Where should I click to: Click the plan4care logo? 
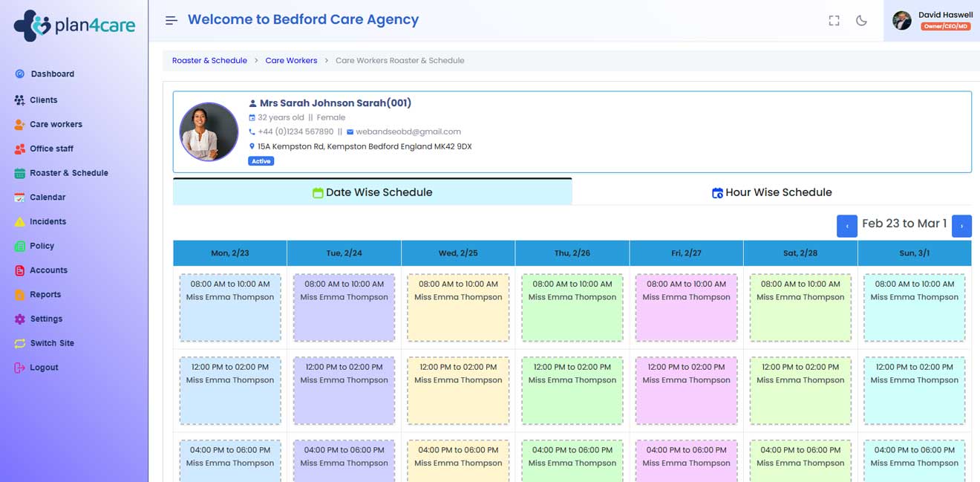click(x=74, y=26)
